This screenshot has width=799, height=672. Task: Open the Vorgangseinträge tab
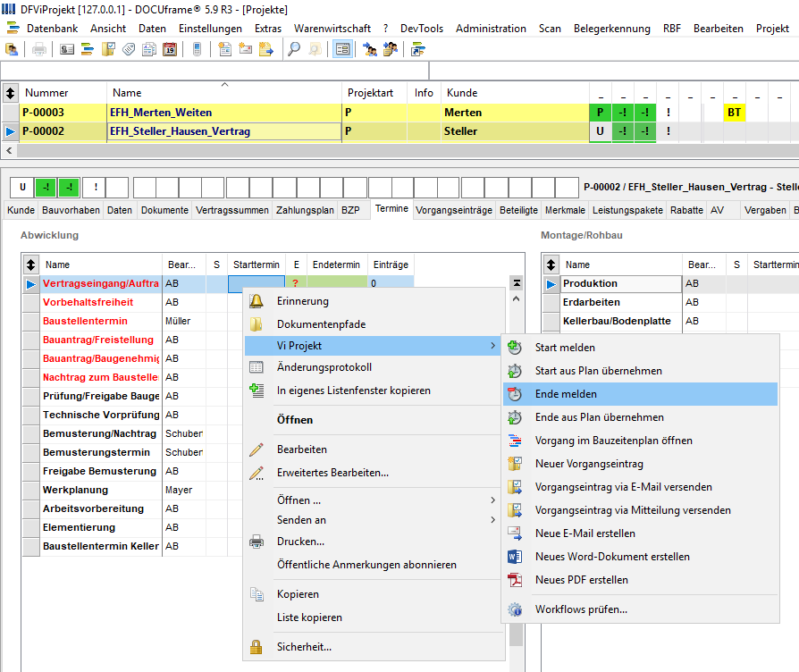(453, 210)
